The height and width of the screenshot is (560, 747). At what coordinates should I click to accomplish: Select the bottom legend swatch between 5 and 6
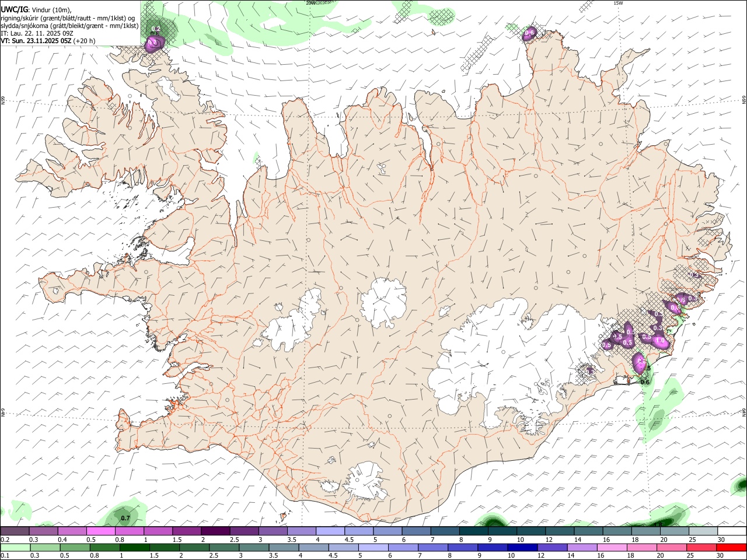[x=374, y=547]
